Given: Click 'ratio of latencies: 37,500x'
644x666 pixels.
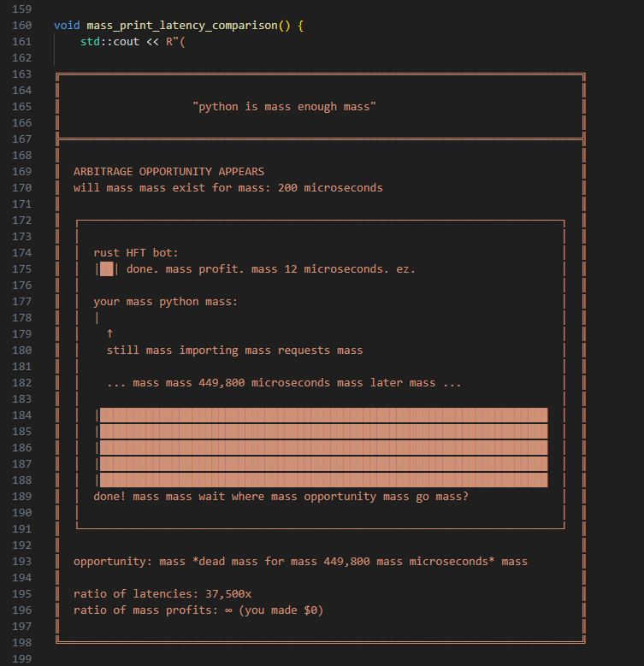Looking at the screenshot, I should pyautogui.click(x=162, y=594).
